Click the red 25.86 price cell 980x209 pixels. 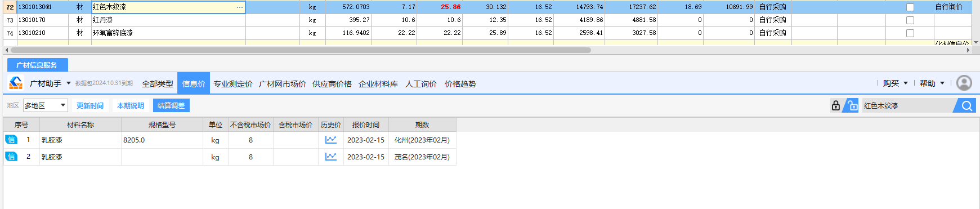440,7
